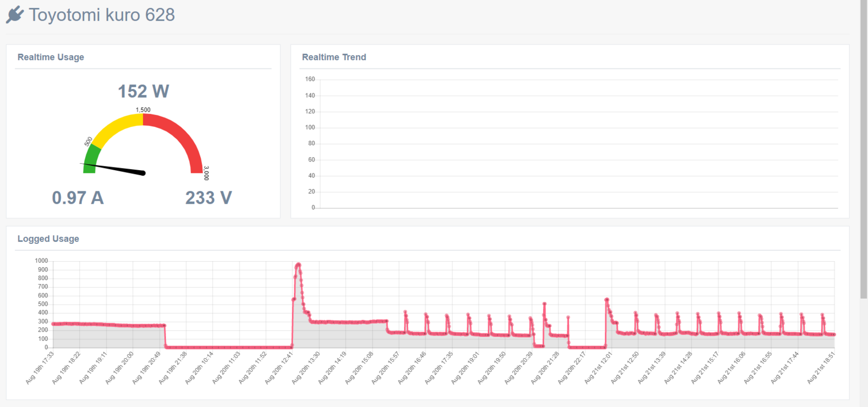Click the 0.97 A current reading
The image size is (868, 407).
tap(78, 198)
